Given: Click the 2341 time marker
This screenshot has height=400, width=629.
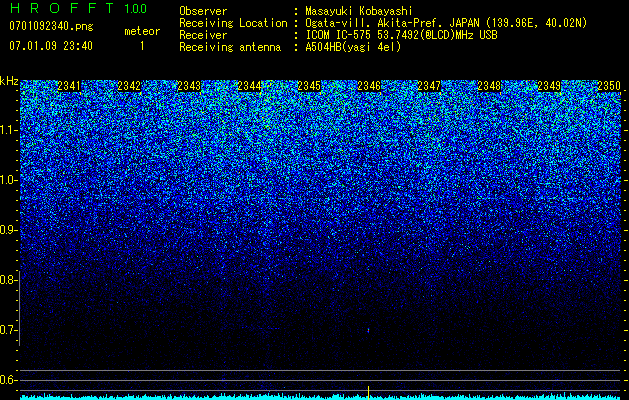Looking at the screenshot, I should [x=69, y=86].
